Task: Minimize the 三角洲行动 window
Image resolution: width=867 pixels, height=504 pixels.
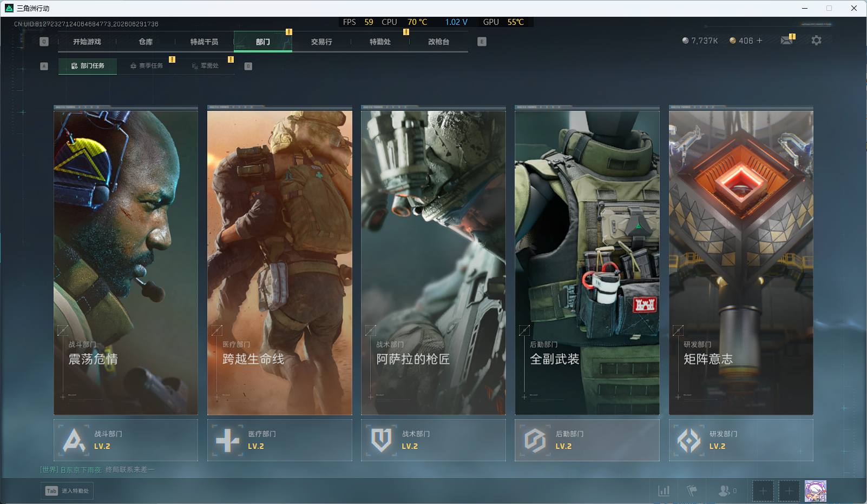Action: point(805,8)
